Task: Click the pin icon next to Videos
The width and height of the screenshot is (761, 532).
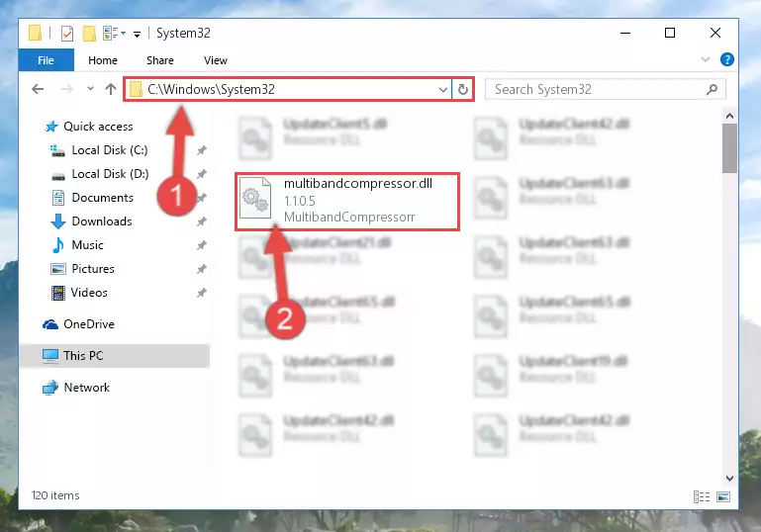Action: 202,293
